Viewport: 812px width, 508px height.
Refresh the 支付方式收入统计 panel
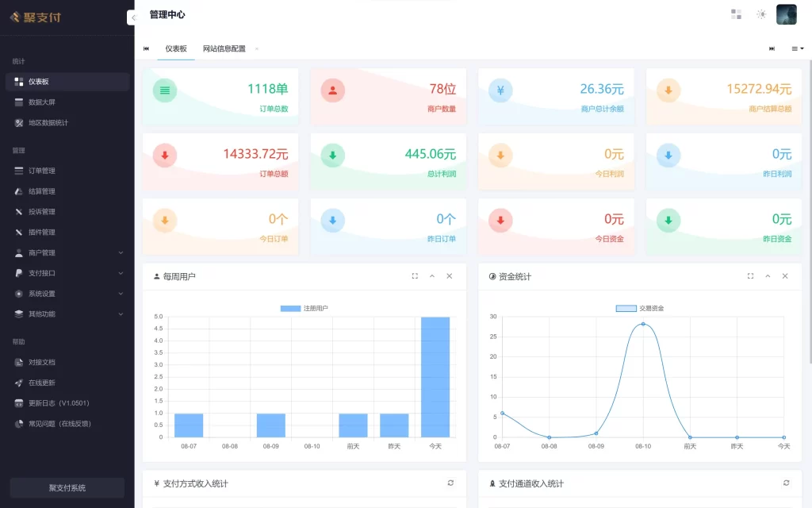pyautogui.click(x=450, y=483)
